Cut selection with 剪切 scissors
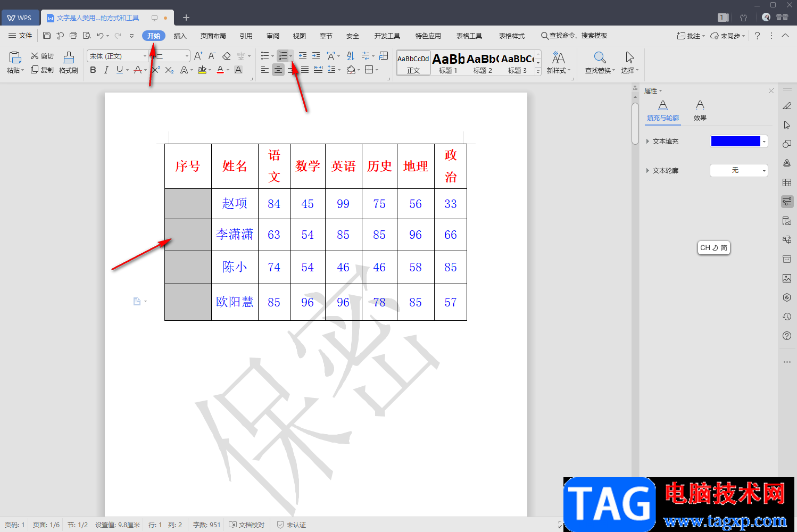This screenshot has height=532, width=797. pyautogui.click(x=42, y=56)
